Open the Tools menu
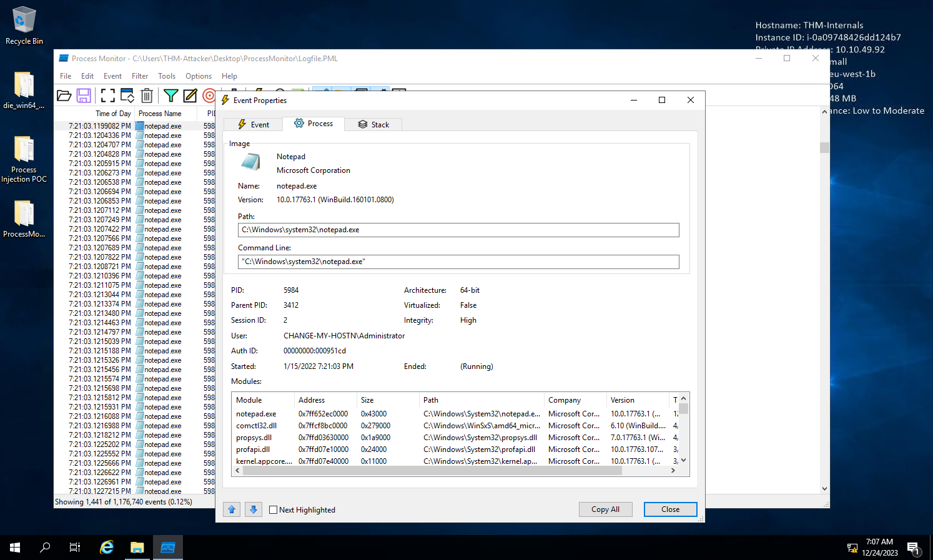Viewport: 933px width, 560px height. [167, 76]
